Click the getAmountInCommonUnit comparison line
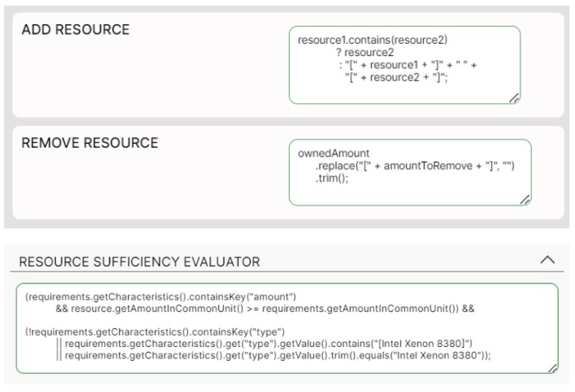This screenshot has height=392, width=575. (x=265, y=309)
